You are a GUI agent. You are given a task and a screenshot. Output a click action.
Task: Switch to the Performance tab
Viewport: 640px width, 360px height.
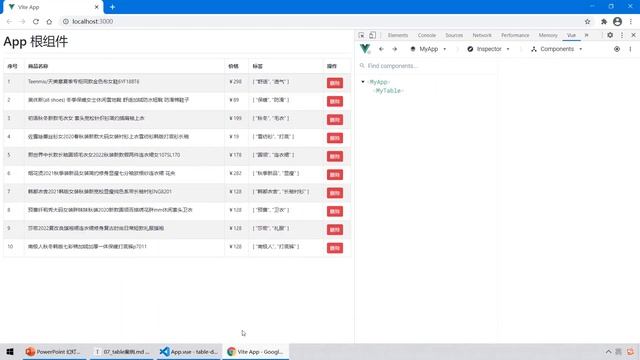pyautogui.click(x=515, y=36)
